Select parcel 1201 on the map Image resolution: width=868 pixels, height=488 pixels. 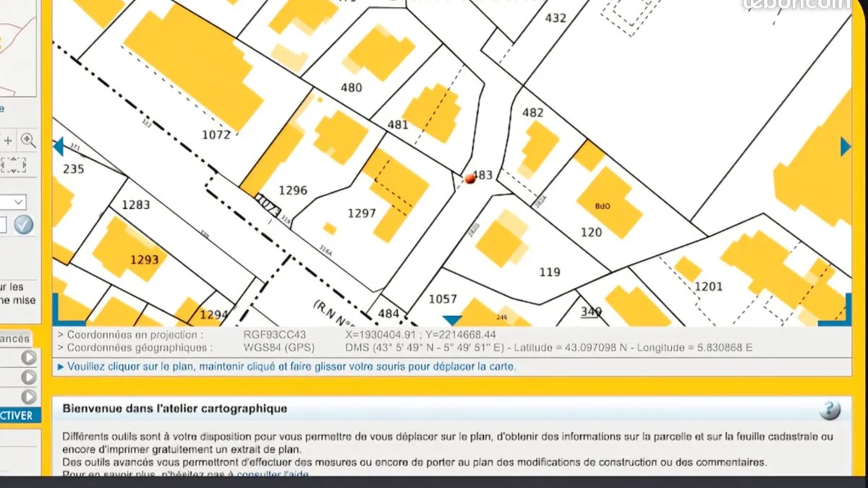[x=708, y=286]
